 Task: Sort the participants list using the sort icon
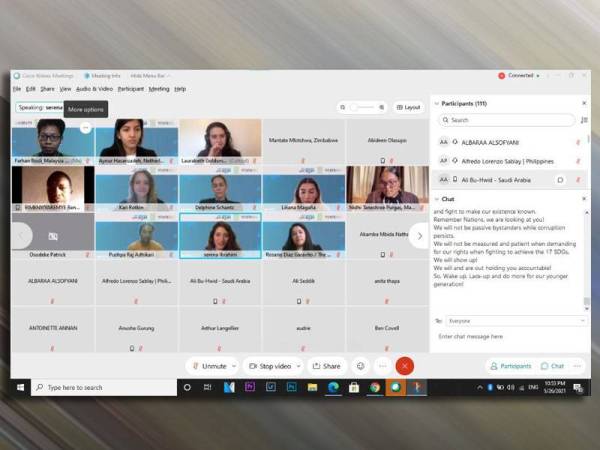pos(584,120)
